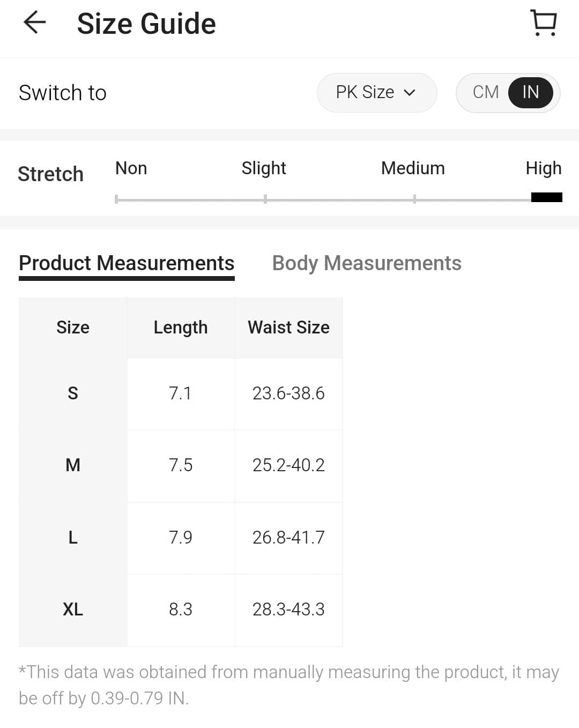Click the Waist Size column header
This screenshot has height=728, width=579.
pyautogui.click(x=288, y=328)
